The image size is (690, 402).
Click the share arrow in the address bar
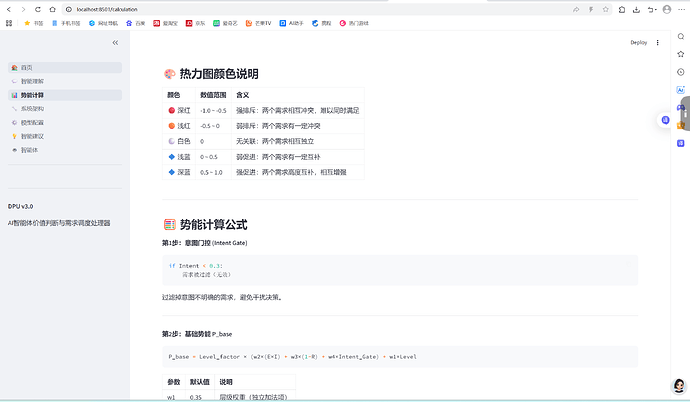[576, 9]
